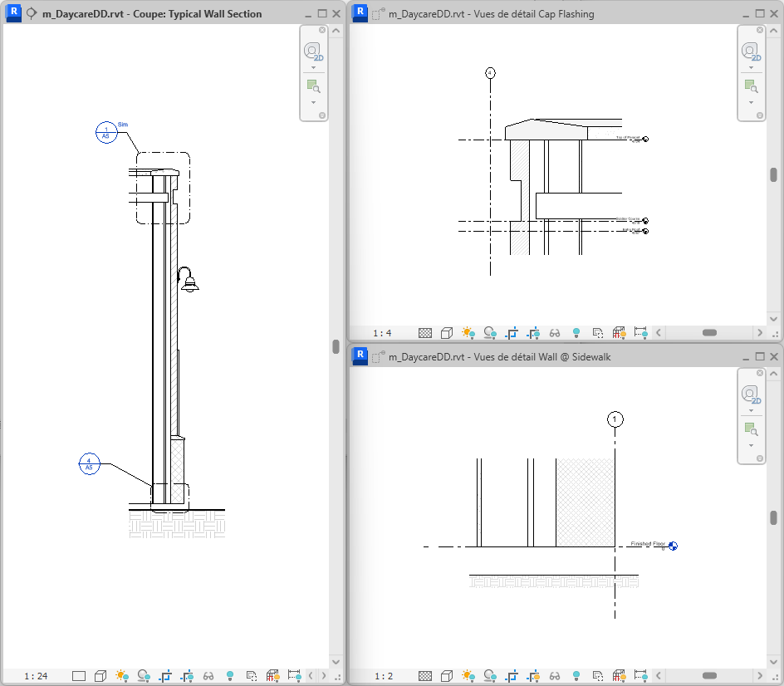The width and height of the screenshot is (784, 686).
Task: Expand zoom options arrow in Wall @ Sidewalk view
Action: click(751, 445)
